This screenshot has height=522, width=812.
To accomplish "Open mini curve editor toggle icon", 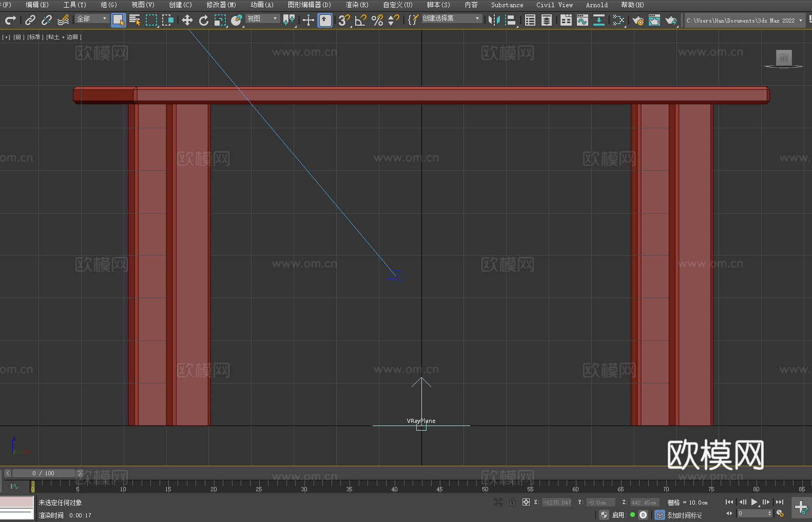I will click(x=14, y=486).
